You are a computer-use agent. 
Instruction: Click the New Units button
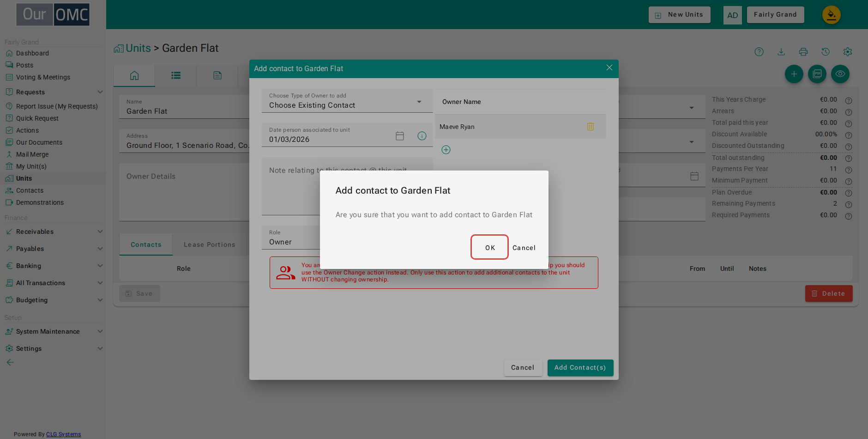pyautogui.click(x=679, y=15)
